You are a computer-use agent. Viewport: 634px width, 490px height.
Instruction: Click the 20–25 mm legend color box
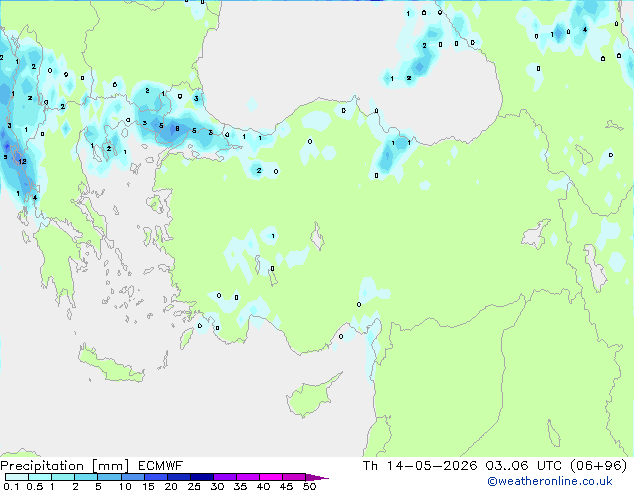coord(178,477)
